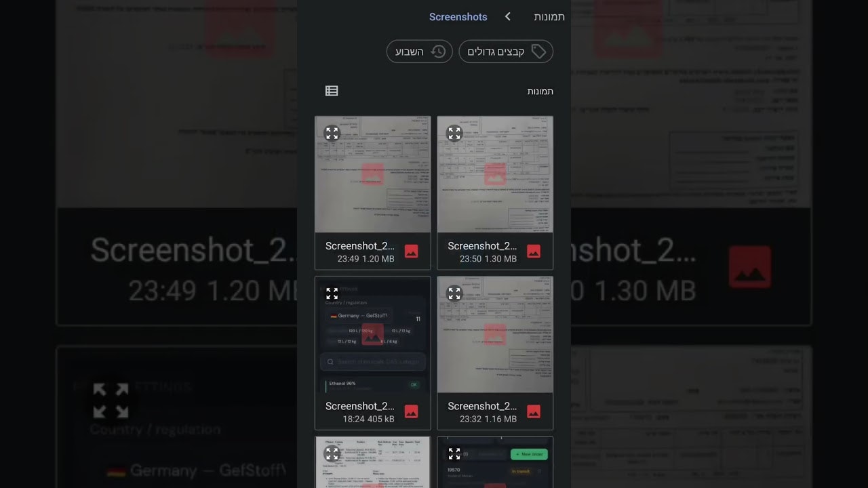
Task: Switch to list view layout
Action: (x=332, y=91)
